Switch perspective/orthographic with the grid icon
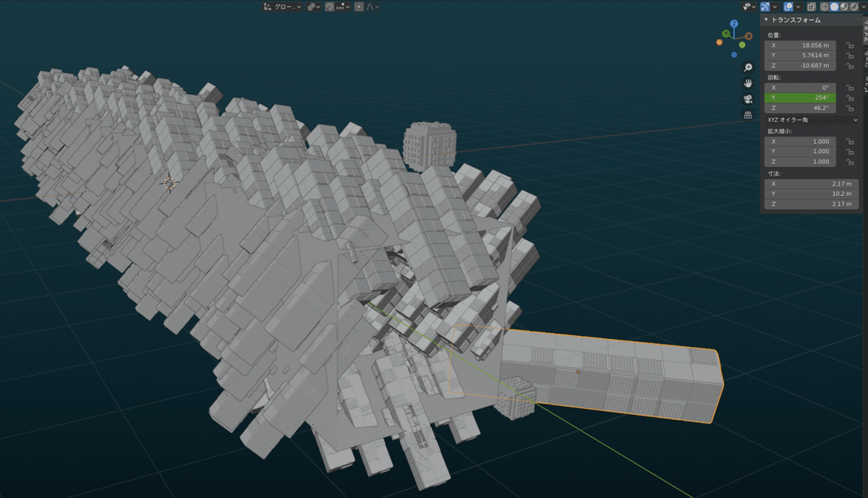 (748, 115)
